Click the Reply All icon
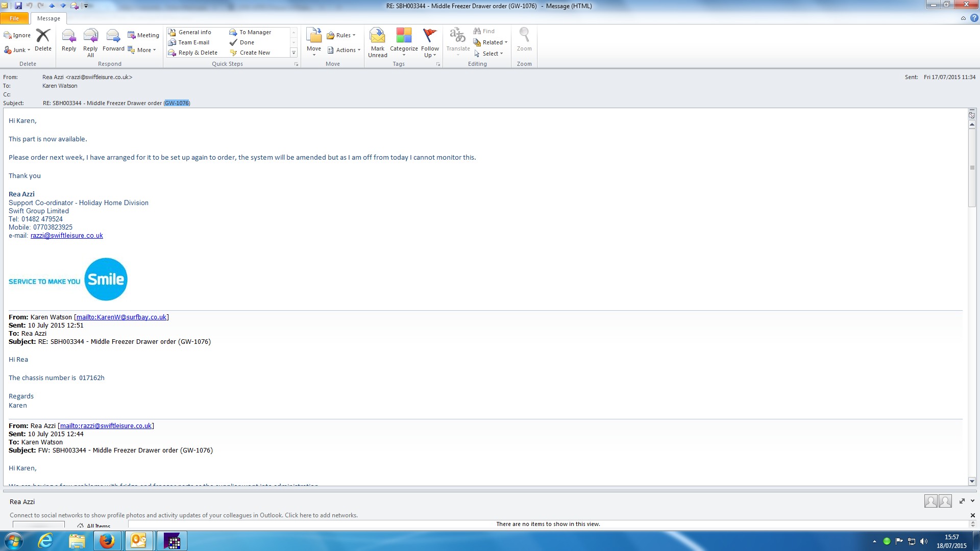 point(90,36)
